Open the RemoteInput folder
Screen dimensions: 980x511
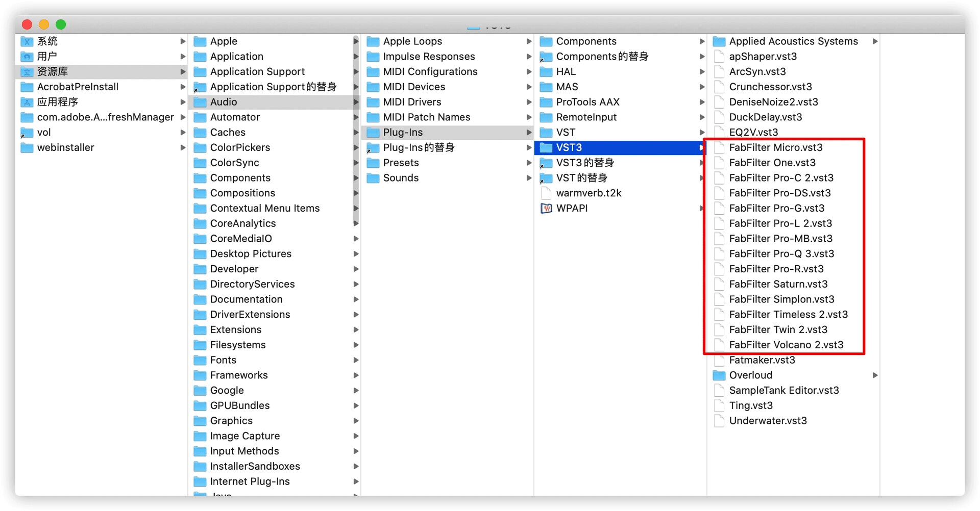[586, 117]
